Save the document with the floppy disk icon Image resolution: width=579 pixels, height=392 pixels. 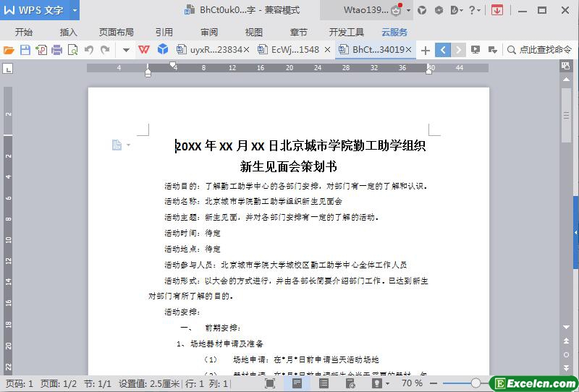[25, 49]
